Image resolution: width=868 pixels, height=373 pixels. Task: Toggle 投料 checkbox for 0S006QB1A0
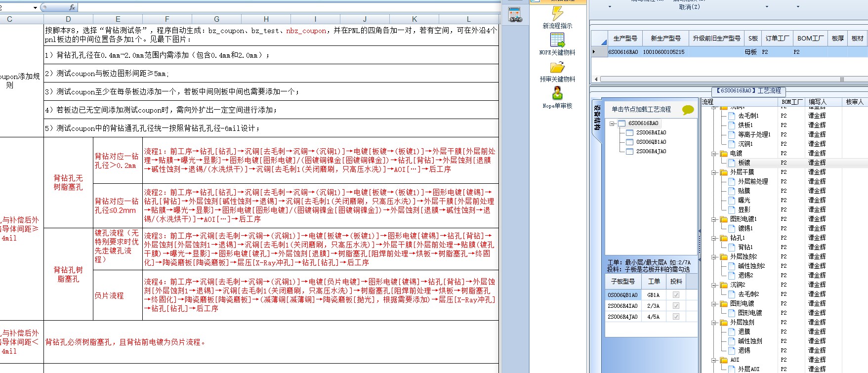click(676, 295)
